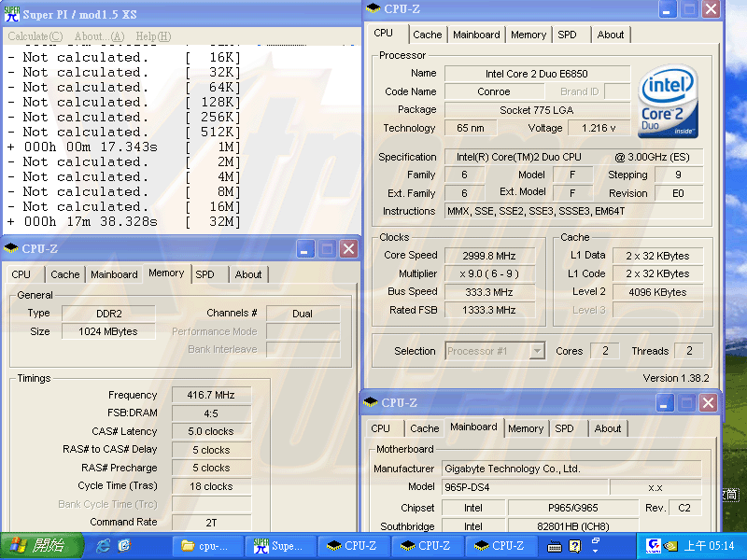Open About tab in the Memory CPU-Z window
747x560 pixels.
click(x=248, y=274)
